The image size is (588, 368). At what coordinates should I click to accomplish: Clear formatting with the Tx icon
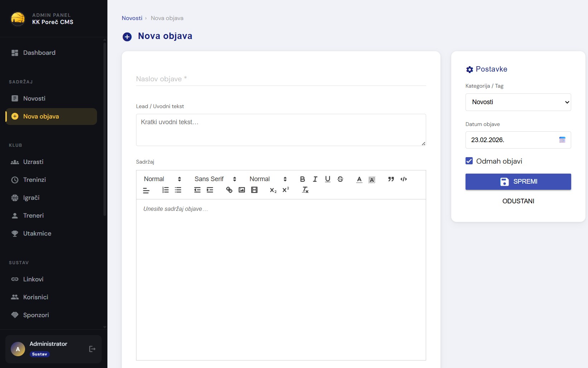point(305,190)
